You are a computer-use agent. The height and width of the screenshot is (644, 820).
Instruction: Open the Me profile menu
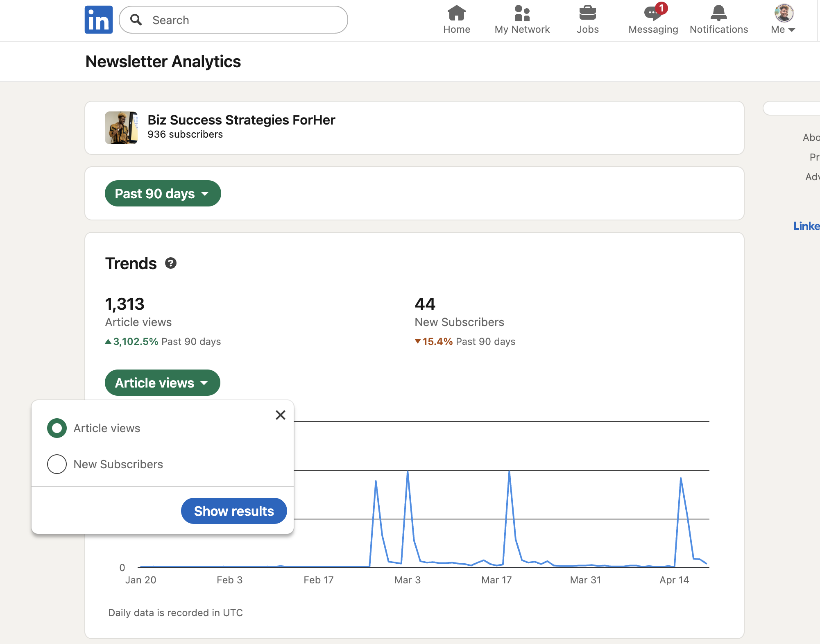click(783, 20)
